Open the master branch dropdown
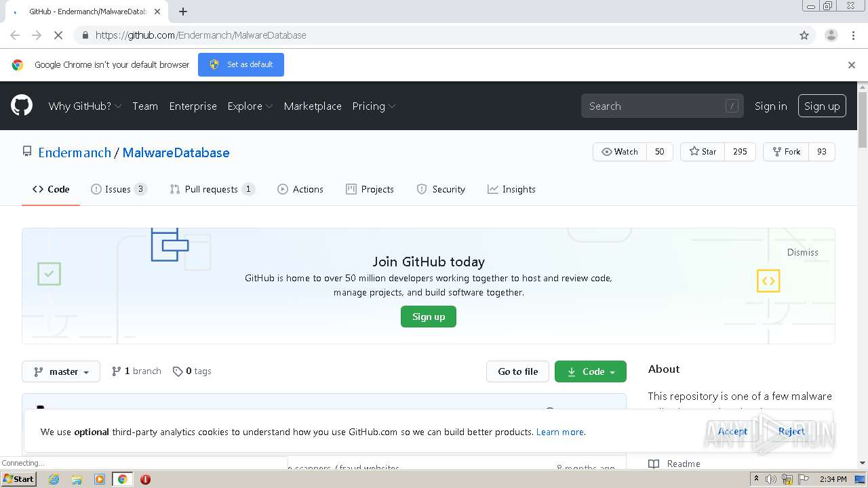 61,371
